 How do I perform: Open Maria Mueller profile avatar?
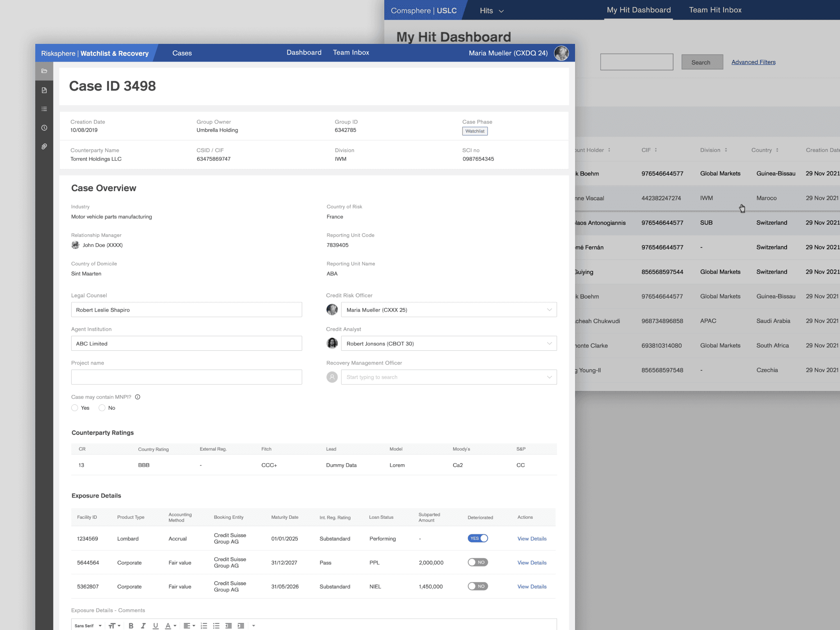(x=561, y=53)
